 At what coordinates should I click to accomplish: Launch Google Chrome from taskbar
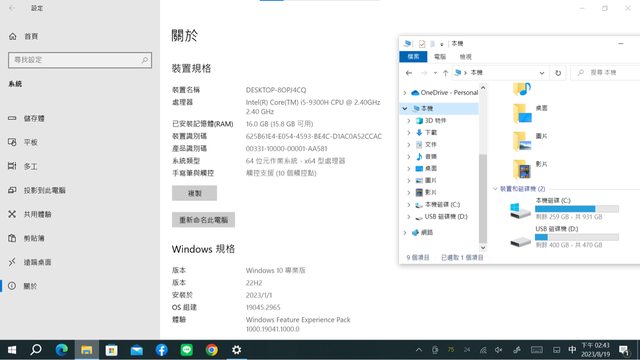tap(212, 350)
